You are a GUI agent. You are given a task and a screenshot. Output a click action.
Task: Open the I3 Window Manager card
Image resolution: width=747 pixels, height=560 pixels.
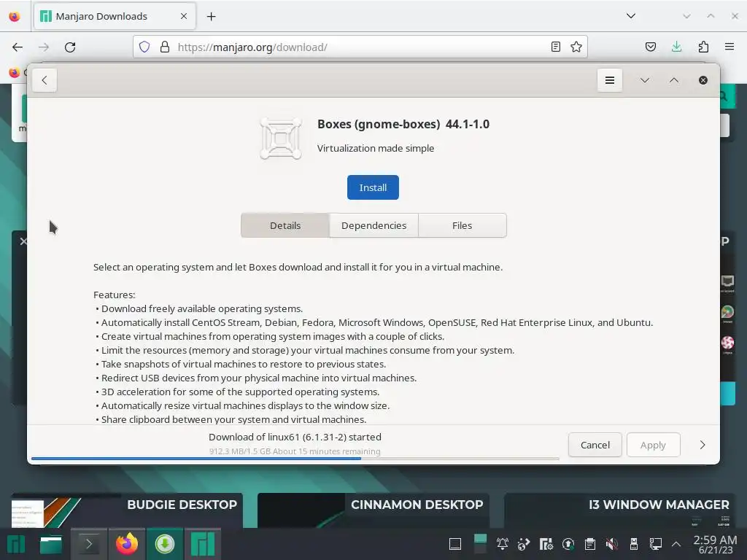click(x=619, y=510)
